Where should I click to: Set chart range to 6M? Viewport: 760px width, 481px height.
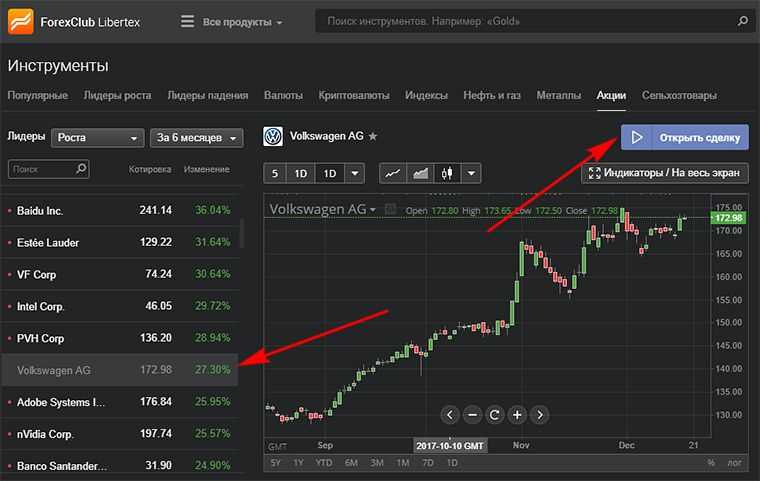coord(351,463)
